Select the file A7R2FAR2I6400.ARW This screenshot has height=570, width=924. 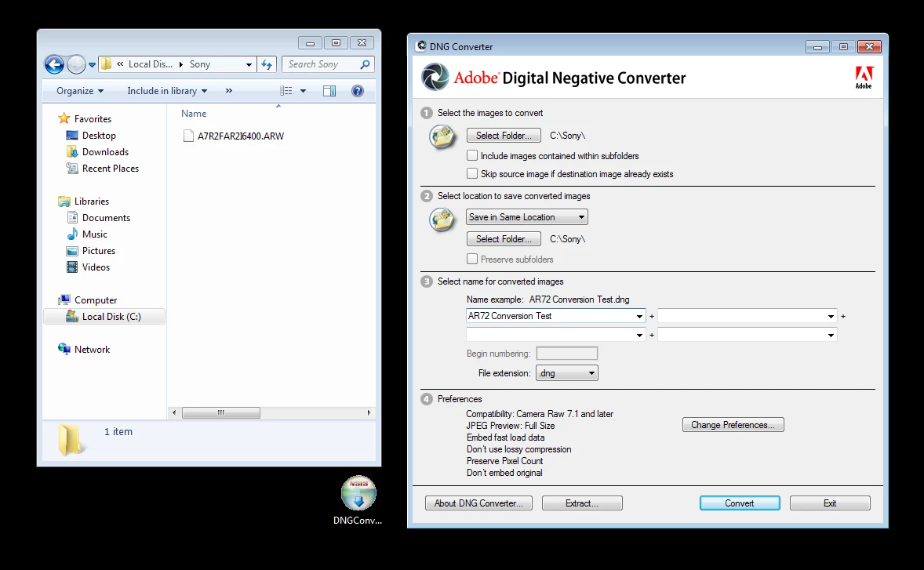tap(241, 136)
